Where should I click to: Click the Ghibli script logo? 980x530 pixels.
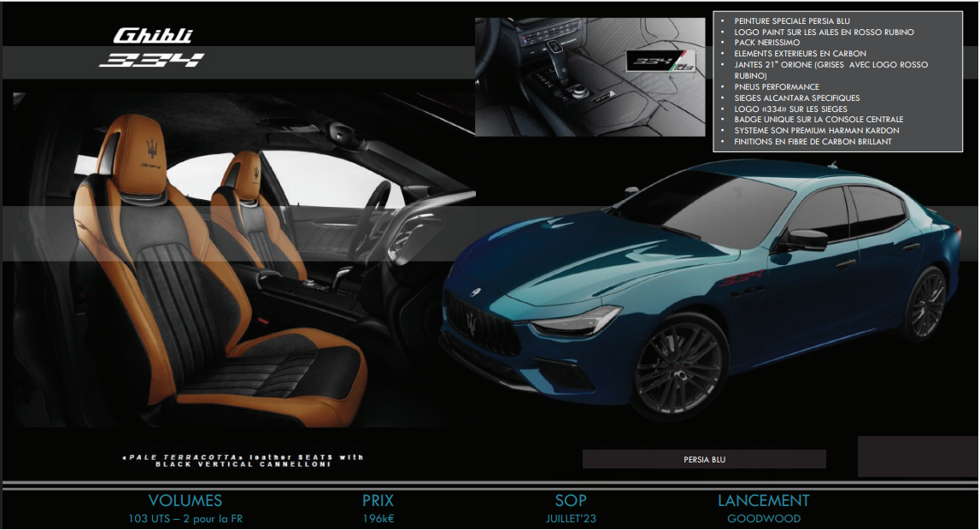[153, 36]
